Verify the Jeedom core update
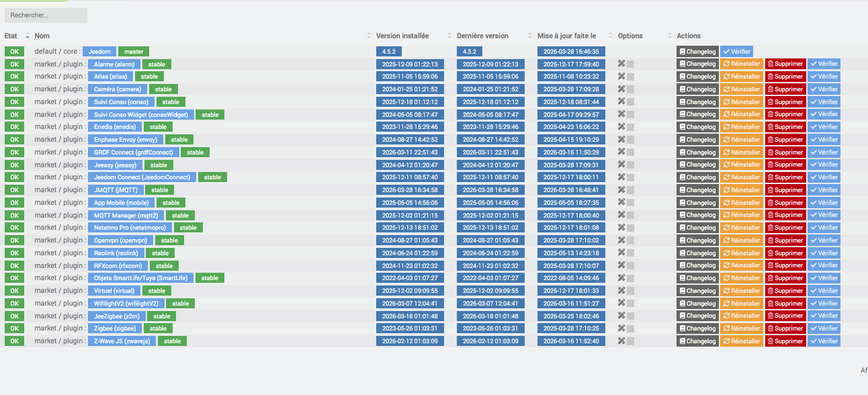The width and height of the screenshot is (868, 395). click(x=736, y=51)
